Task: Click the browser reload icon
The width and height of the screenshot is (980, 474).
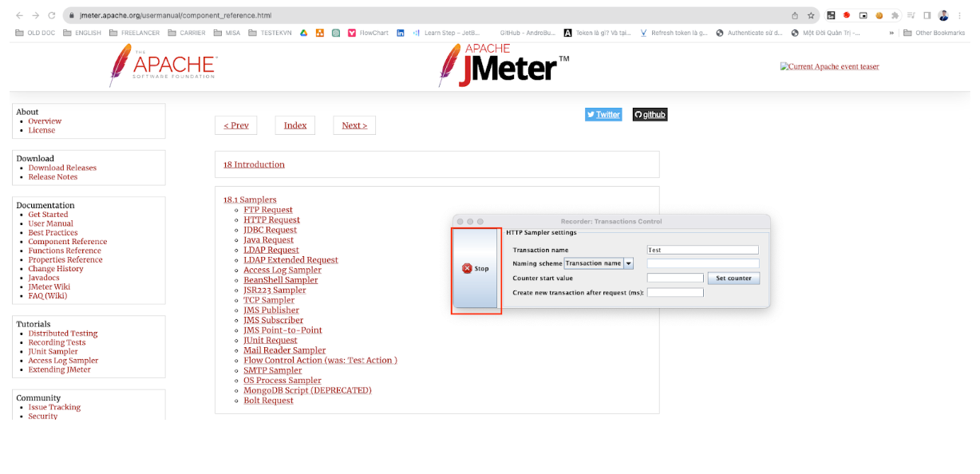Action: (52, 15)
